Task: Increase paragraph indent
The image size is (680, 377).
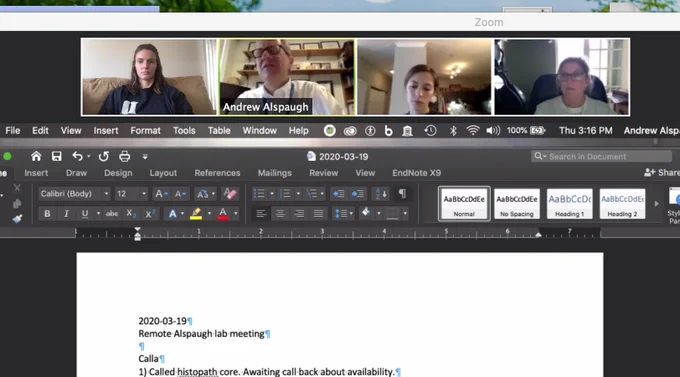Action: click(x=358, y=194)
